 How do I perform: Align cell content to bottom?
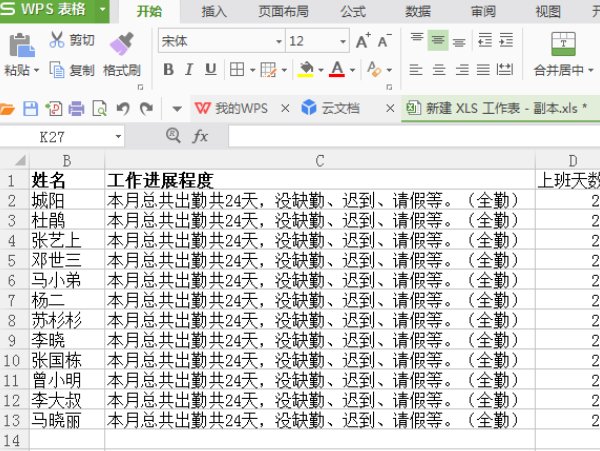(x=459, y=41)
